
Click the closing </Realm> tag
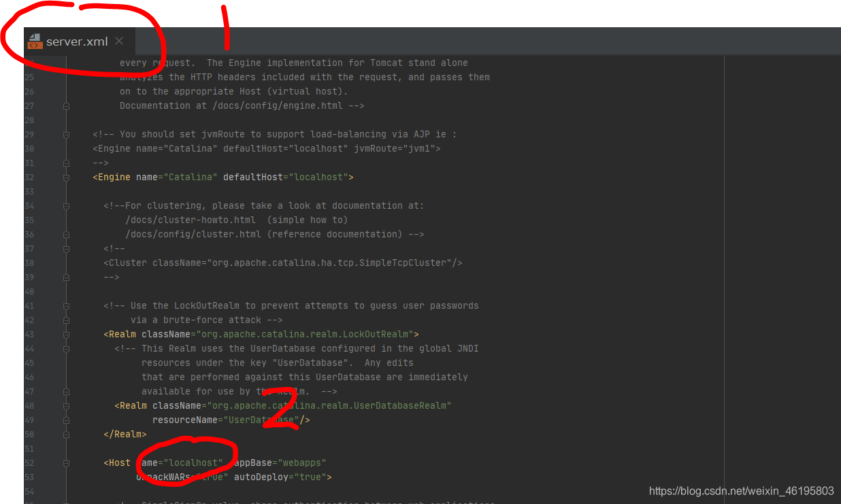[x=125, y=434]
